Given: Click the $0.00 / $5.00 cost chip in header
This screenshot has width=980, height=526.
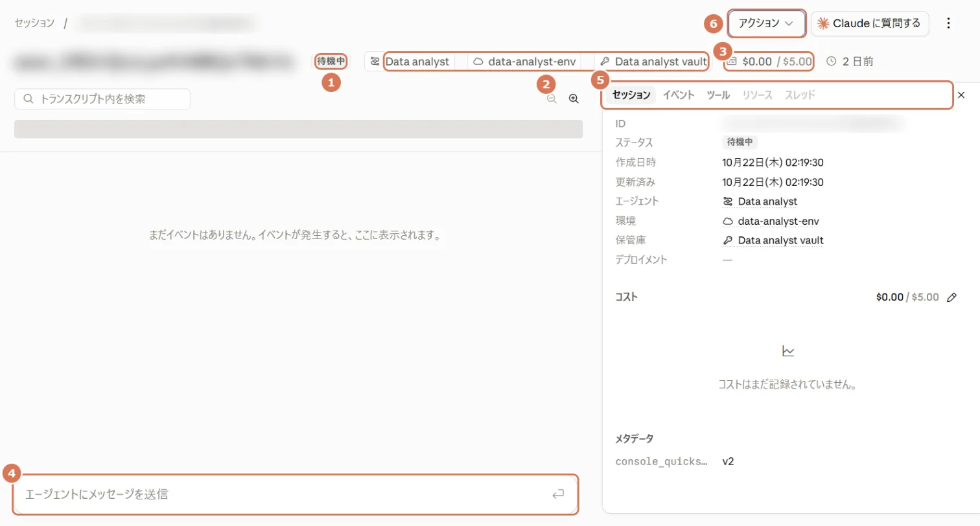Looking at the screenshot, I should (769, 62).
